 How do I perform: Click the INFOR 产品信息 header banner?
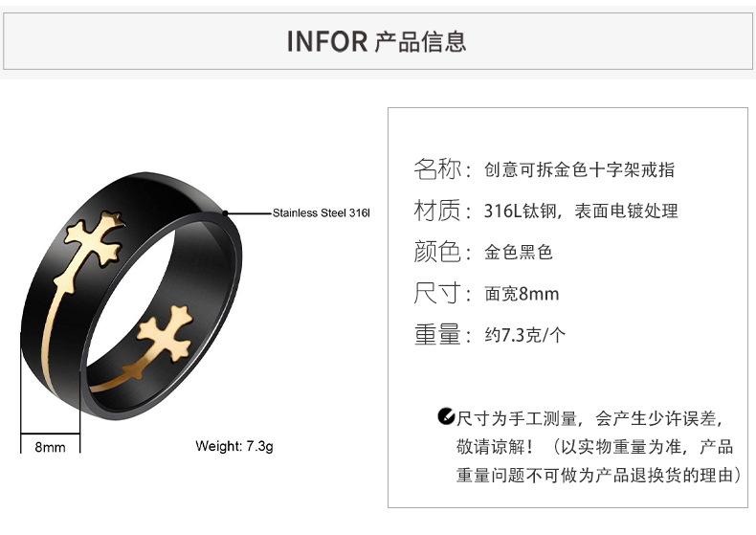pos(377,41)
